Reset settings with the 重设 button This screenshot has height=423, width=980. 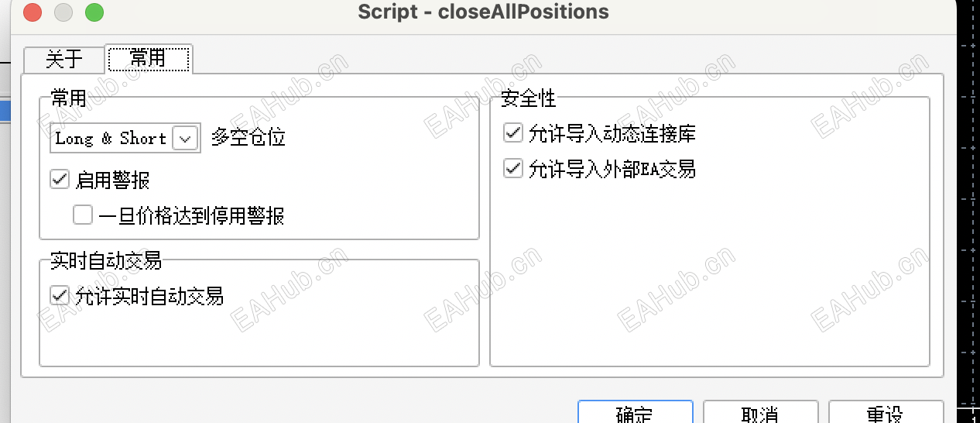tap(886, 413)
